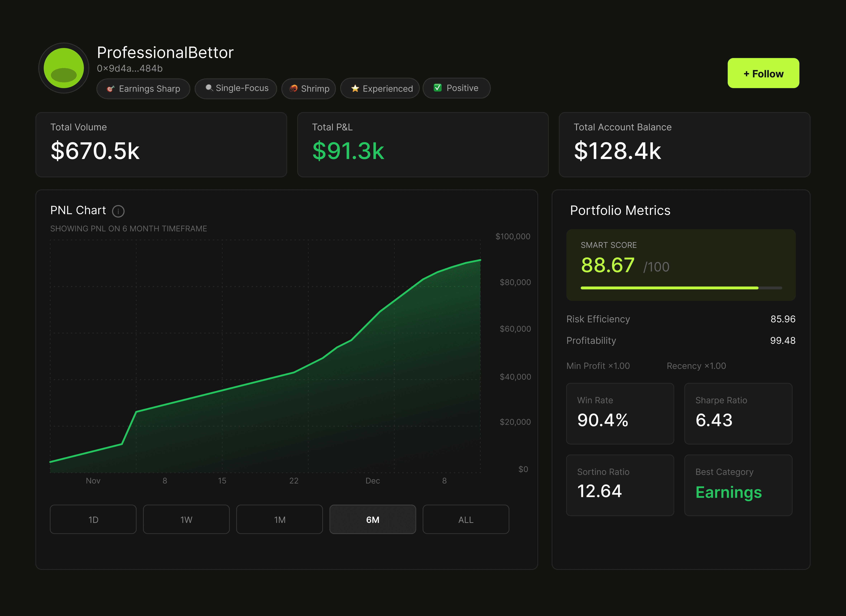This screenshot has height=616, width=846.
Task: Select the 6M timeframe button
Action: [372, 519]
